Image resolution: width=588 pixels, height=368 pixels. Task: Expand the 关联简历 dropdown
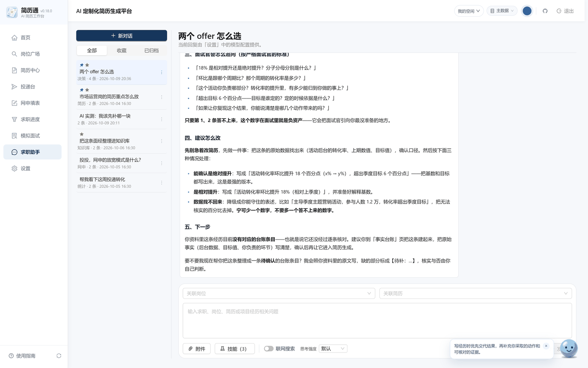[475, 294]
